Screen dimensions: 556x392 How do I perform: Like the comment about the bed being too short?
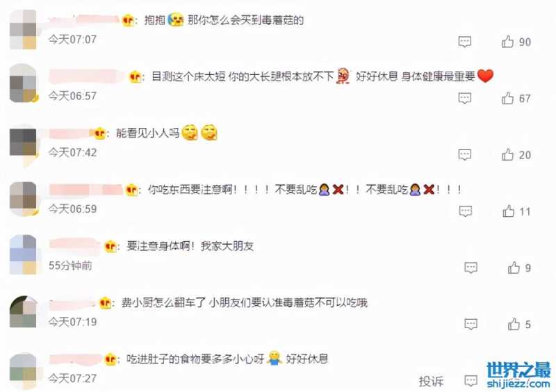point(508,98)
